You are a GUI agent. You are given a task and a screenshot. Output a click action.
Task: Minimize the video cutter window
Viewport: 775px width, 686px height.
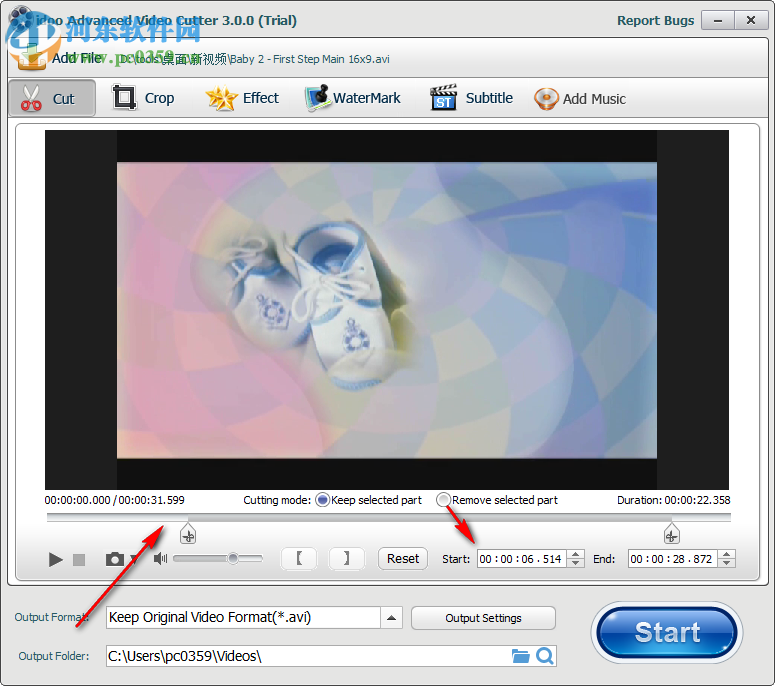(718, 21)
